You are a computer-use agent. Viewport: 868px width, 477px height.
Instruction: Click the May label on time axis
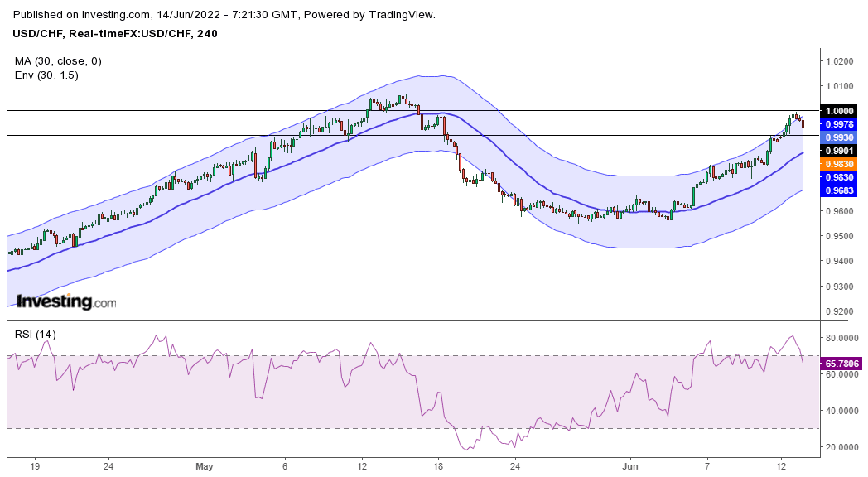pyautogui.click(x=205, y=466)
